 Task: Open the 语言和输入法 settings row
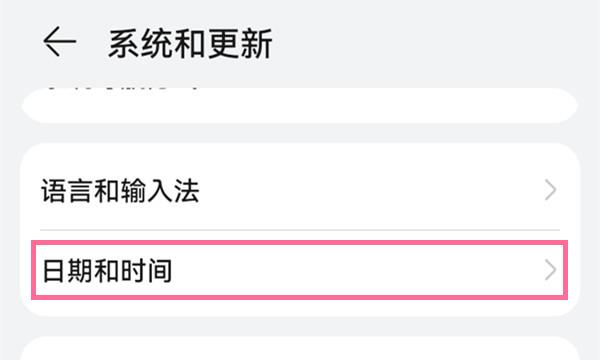pos(300,190)
